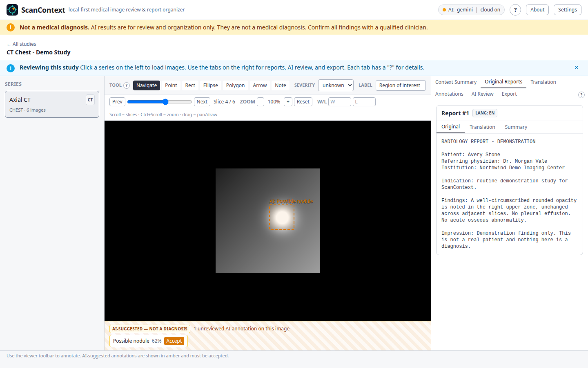Click the right panel tabs help icon

[x=581, y=95]
